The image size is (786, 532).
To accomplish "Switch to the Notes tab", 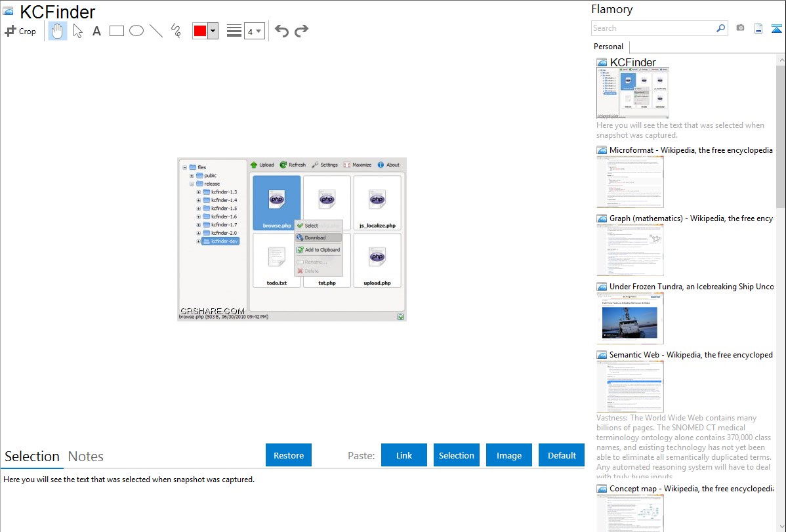I will (86, 457).
